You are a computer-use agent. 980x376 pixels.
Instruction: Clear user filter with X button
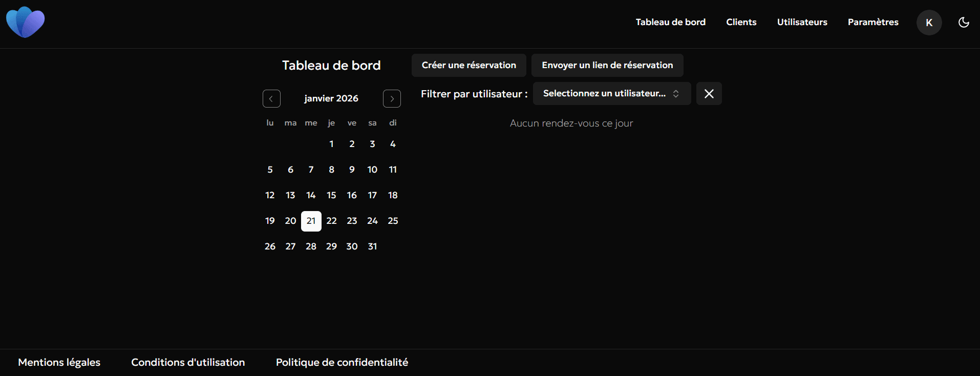[x=709, y=94]
